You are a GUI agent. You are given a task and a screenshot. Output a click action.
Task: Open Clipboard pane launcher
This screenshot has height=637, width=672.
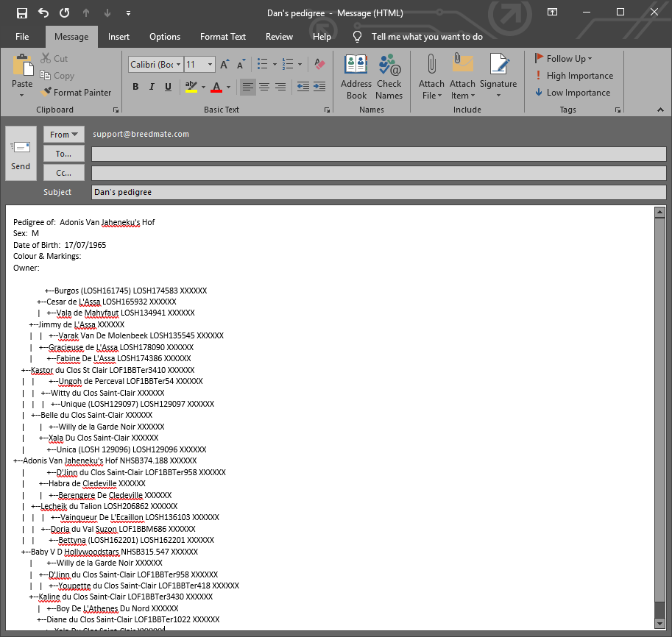(116, 110)
